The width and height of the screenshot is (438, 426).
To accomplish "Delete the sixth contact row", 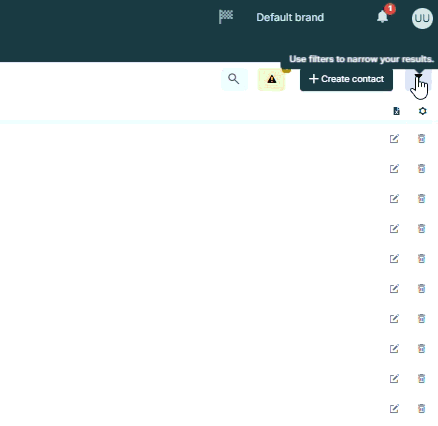I will pos(422,288).
